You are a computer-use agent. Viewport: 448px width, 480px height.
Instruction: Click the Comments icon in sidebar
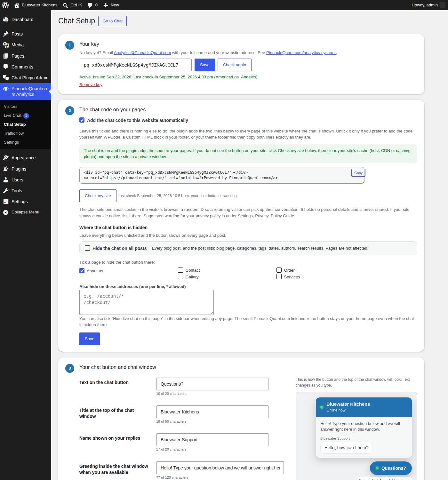pos(6,67)
